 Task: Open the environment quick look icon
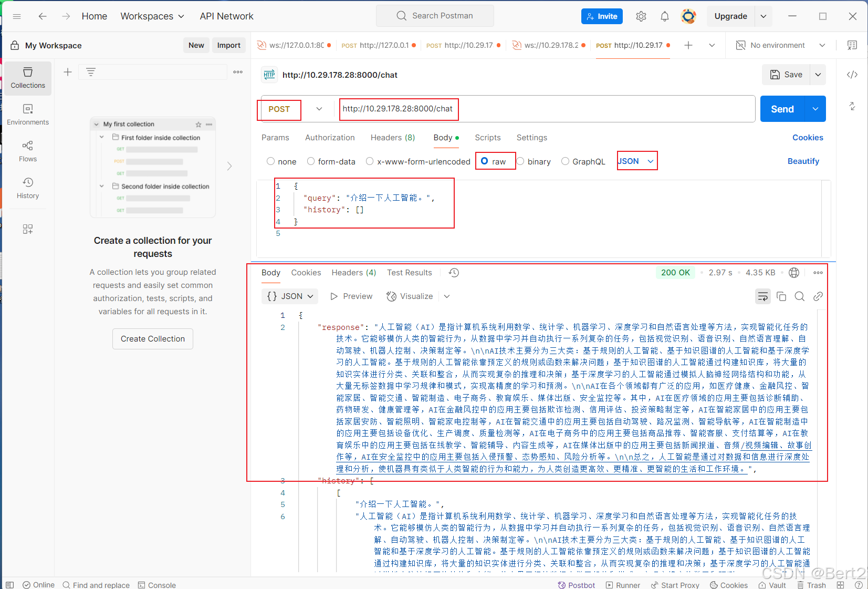pos(852,45)
